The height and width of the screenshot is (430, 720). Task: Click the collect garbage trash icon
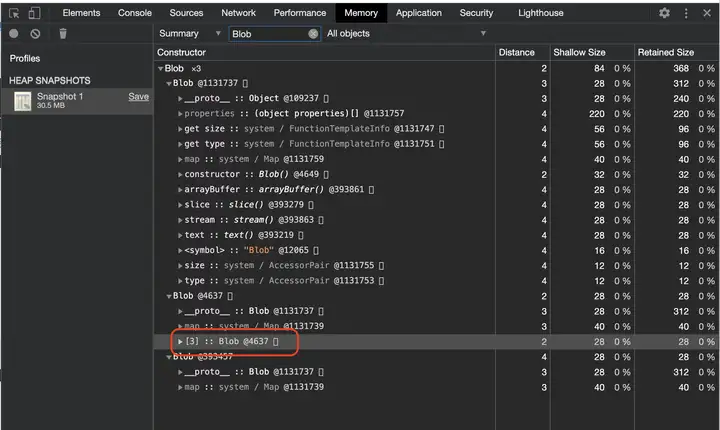pyautogui.click(x=63, y=34)
